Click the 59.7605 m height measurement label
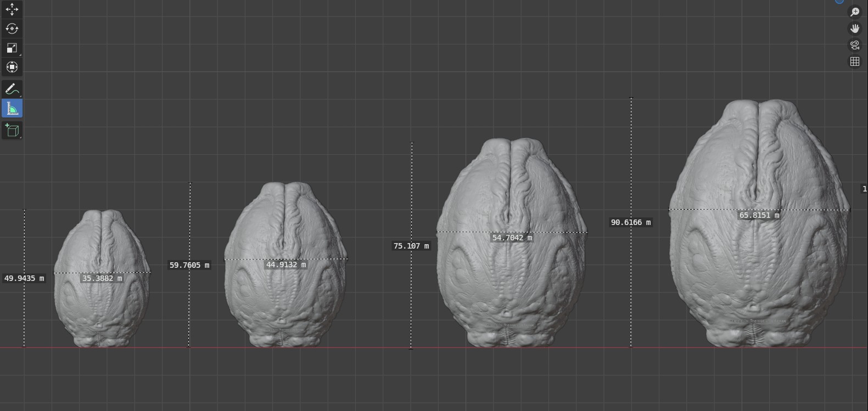 189,265
